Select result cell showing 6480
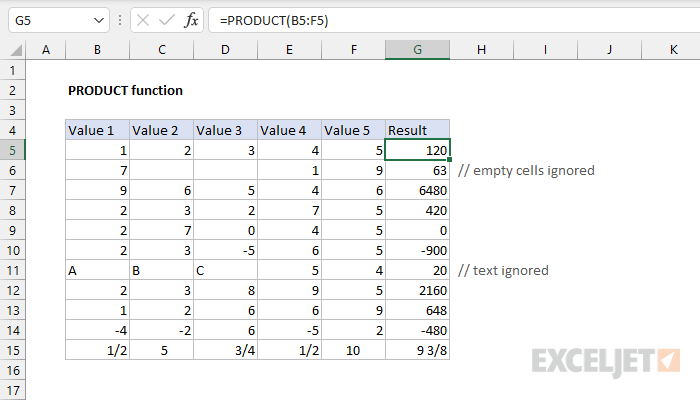 click(x=417, y=191)
